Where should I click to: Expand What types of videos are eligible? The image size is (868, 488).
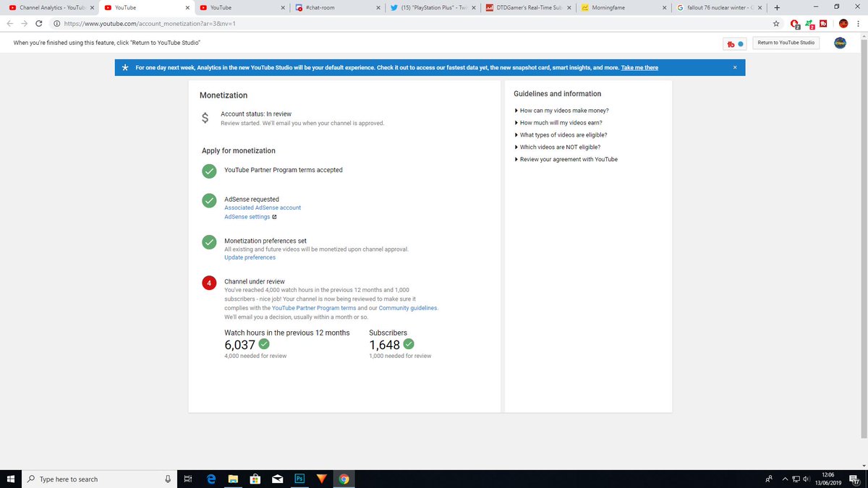(x=561, y=135)
